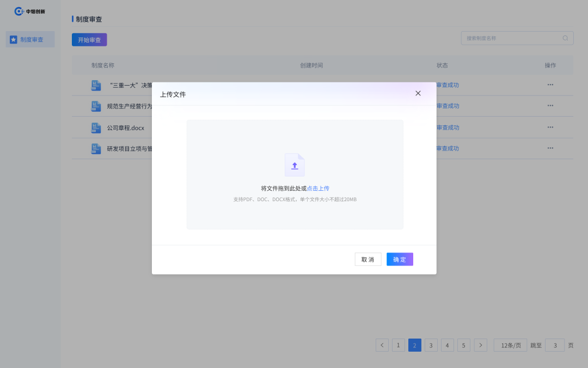Confirm upload with the 确定 button
This screenshot has width=588, height=368.
pos(400,259)
